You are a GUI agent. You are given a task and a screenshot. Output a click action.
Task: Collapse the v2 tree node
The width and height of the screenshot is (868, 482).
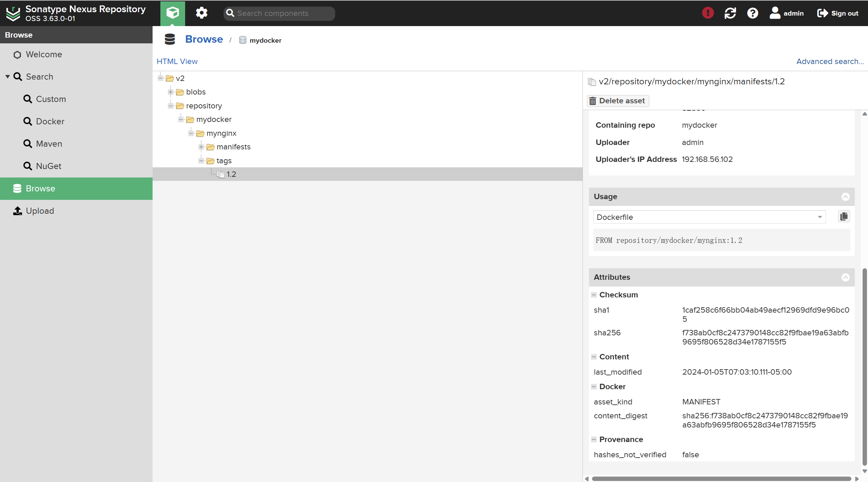click(161, 78)
